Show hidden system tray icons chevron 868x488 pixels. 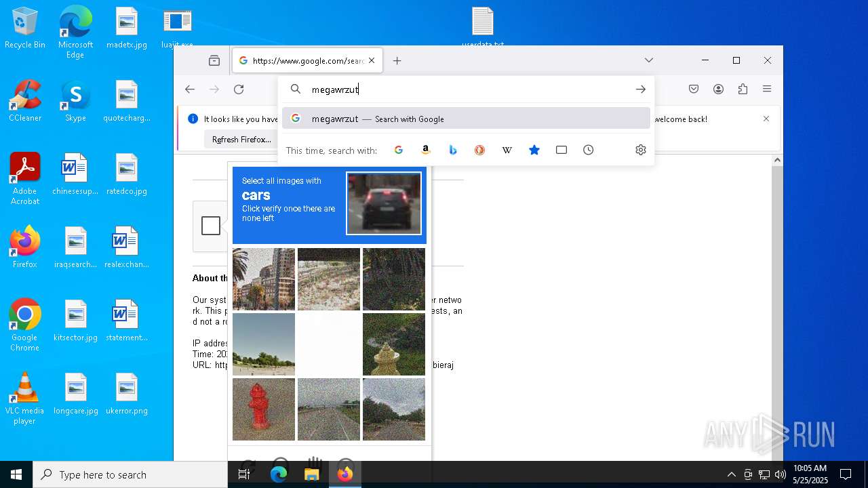pos(731,474)
